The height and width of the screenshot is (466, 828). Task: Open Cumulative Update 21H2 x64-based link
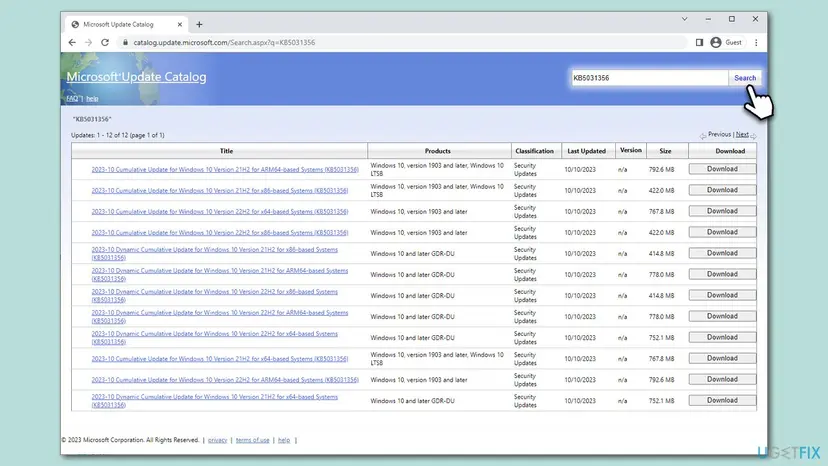(220, 359)
